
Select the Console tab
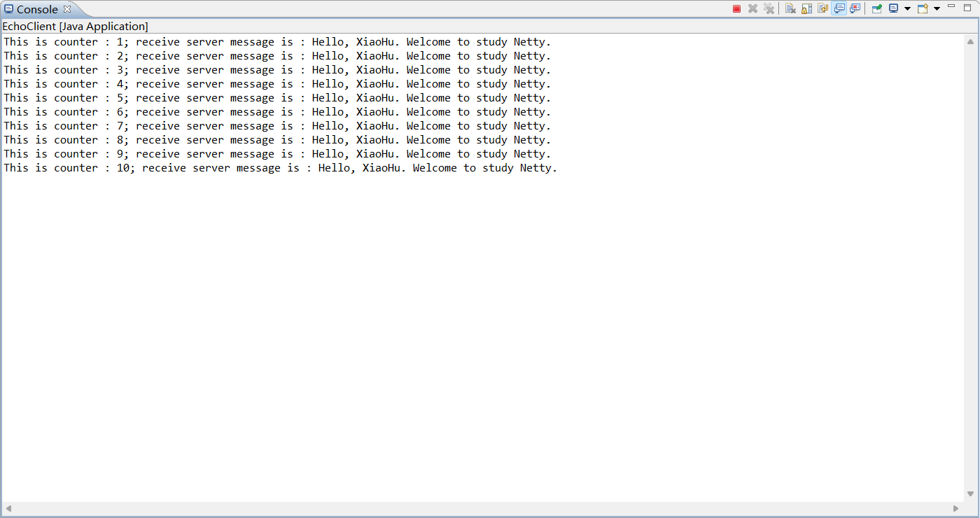coord(37,9)
